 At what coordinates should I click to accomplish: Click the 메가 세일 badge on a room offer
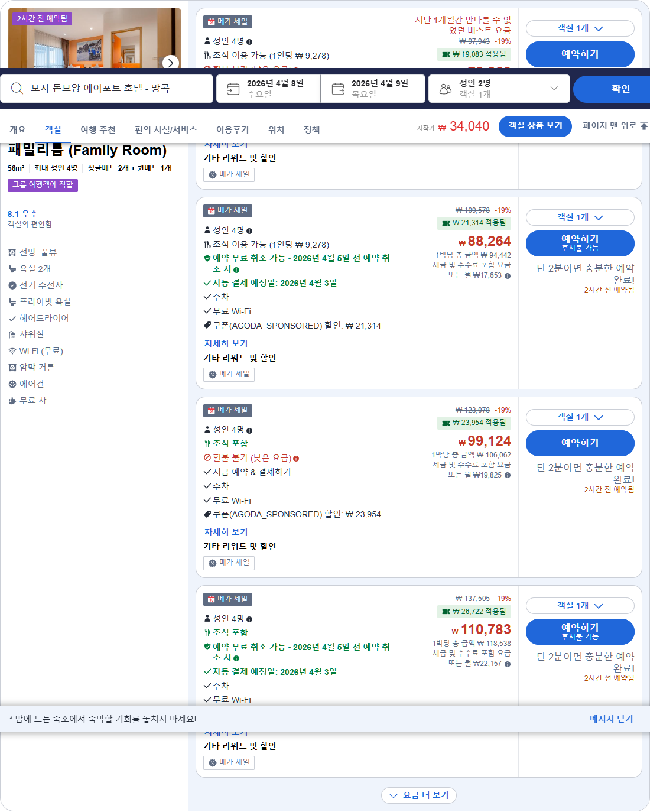point(229,210)
